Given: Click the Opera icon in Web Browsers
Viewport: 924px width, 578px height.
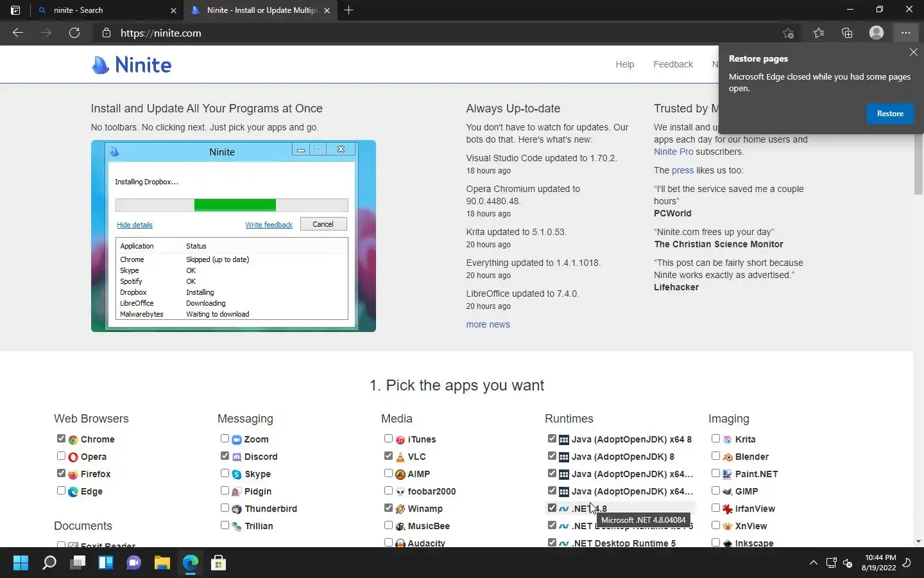Looking at the screenshot, I should [73, 457].
